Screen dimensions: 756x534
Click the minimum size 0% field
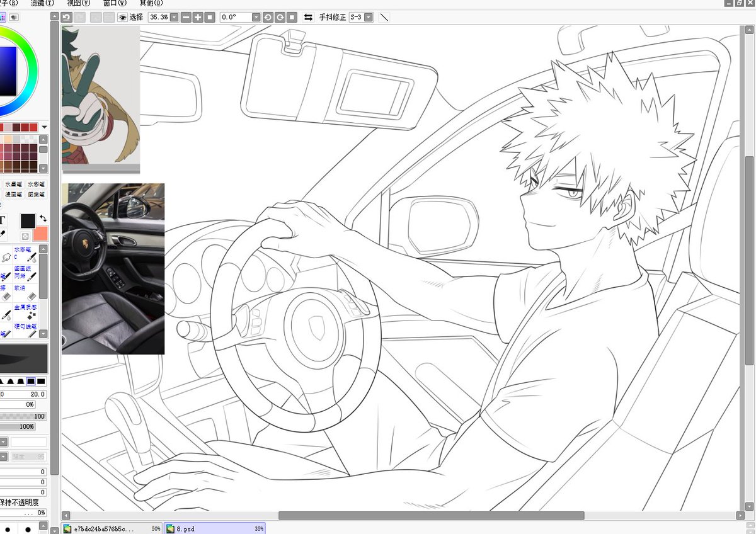pyautogui.click(x=18, y=404)
